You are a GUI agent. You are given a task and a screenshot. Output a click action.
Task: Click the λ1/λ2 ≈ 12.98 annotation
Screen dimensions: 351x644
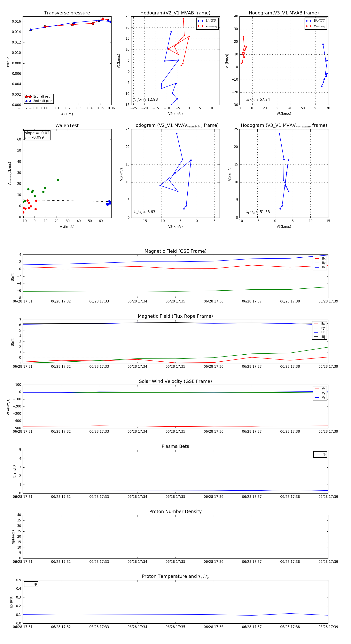pyautogui.click(x=146, y=100)
